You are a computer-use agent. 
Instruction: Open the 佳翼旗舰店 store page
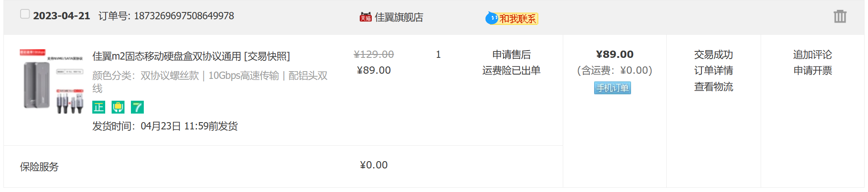click(x=399, y=17)
